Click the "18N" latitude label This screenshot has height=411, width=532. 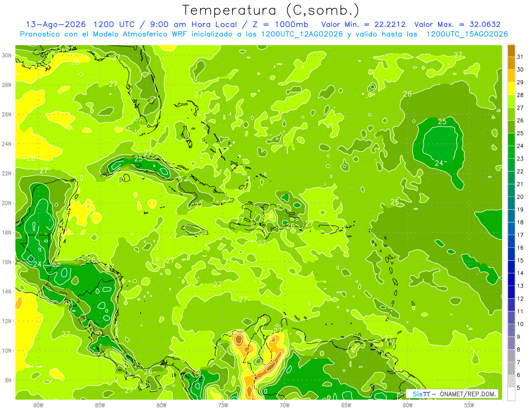tap(7, 232)
